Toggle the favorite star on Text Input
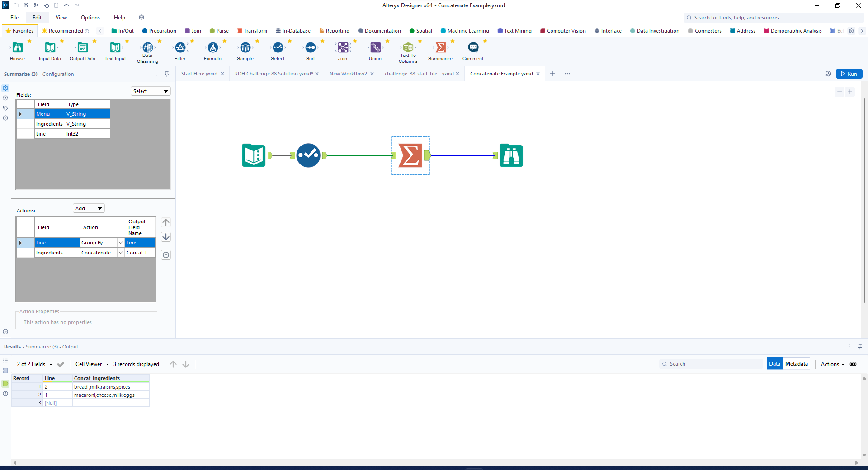868x470 pixels. click(127, 41)
